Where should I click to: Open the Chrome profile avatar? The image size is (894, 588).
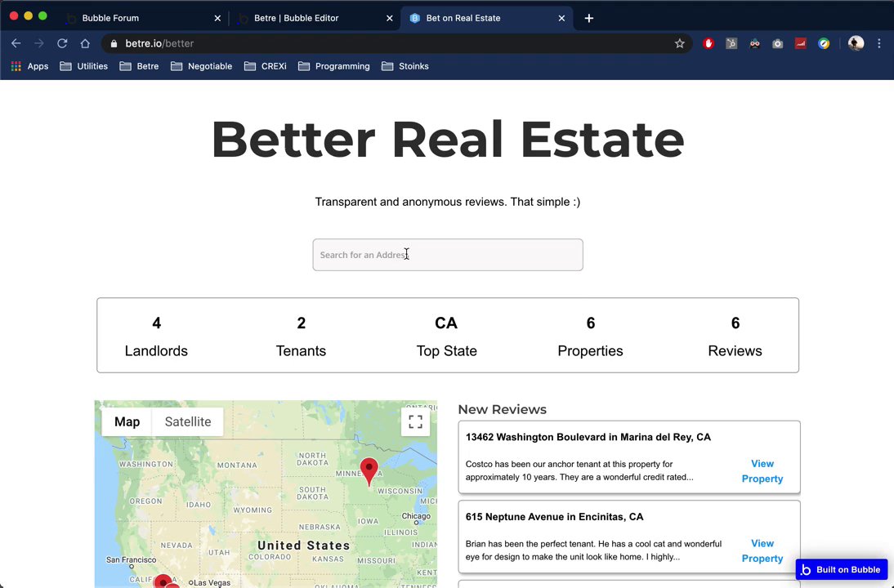856,43
